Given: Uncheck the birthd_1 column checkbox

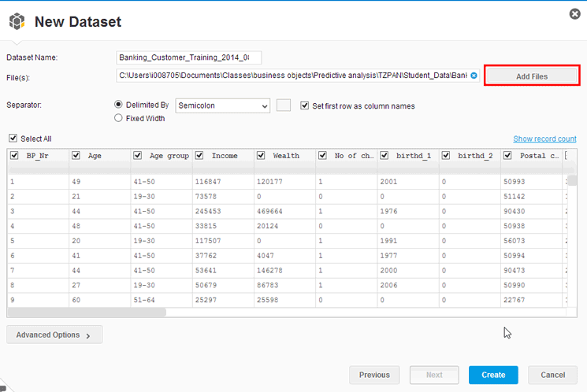Looking at the screenshot, I should pos(384,155).
